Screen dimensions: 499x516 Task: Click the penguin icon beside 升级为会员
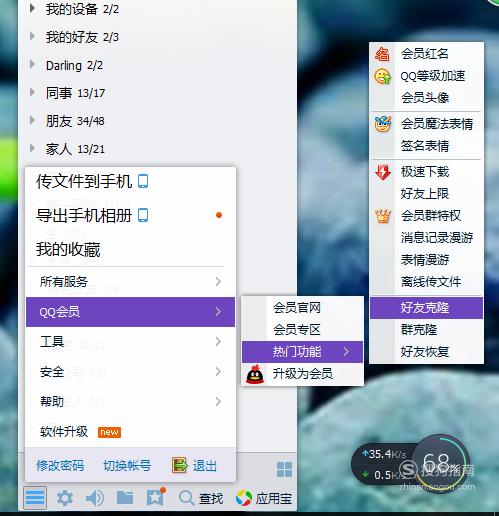pos(255,374)
